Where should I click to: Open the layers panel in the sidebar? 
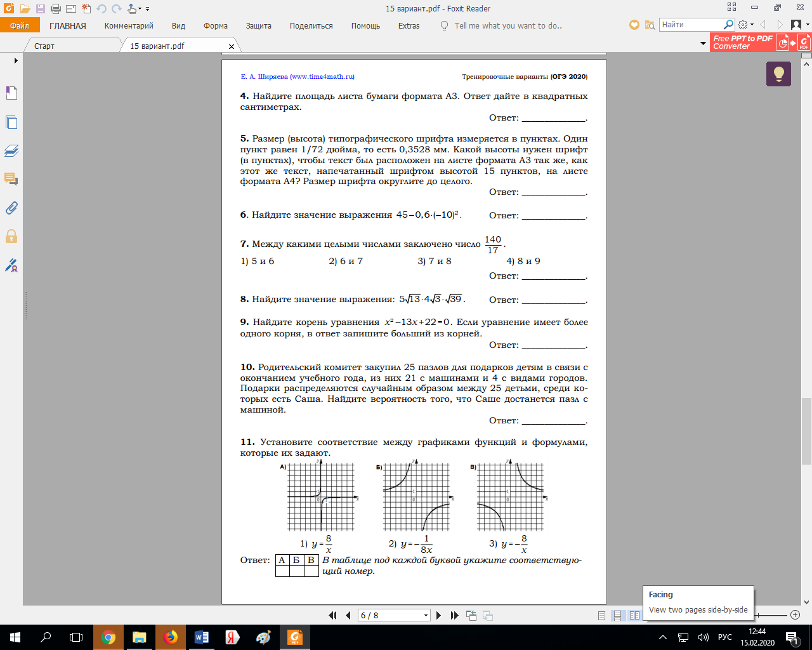pos(11,150)
